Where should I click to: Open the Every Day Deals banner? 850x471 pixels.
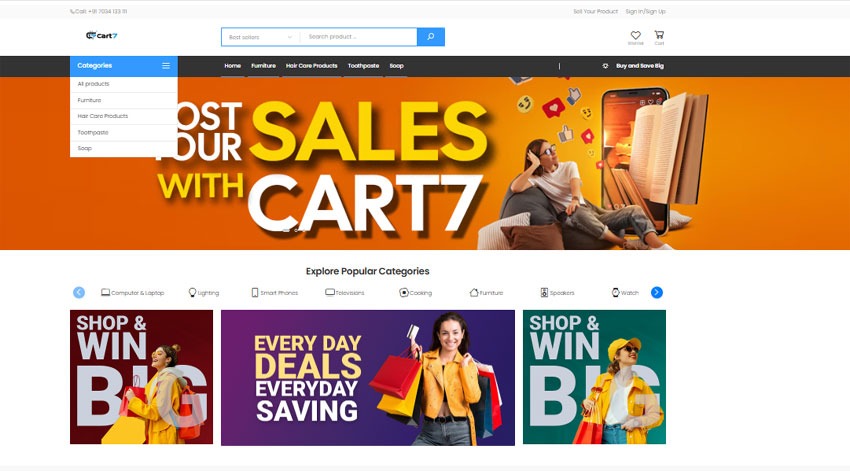[368, 378]
